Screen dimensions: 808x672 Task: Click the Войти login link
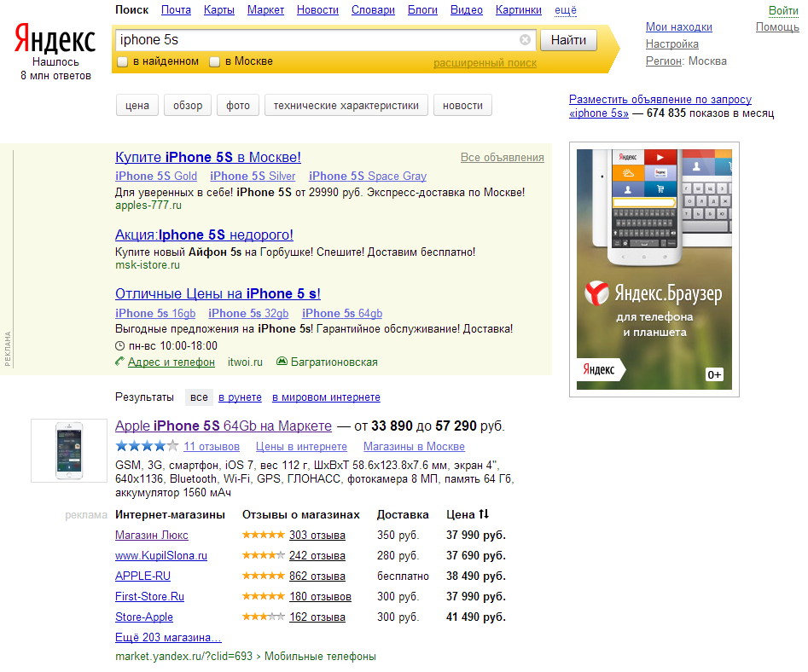pos(783,10)
